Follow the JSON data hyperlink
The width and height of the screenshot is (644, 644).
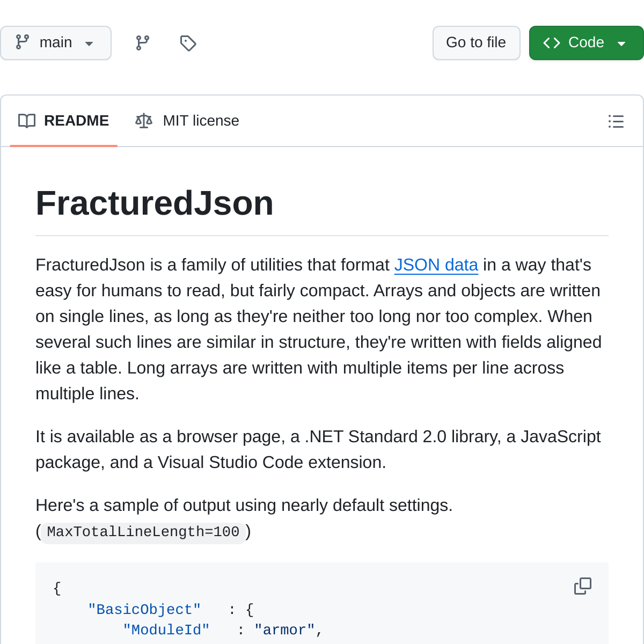[436, 265]
